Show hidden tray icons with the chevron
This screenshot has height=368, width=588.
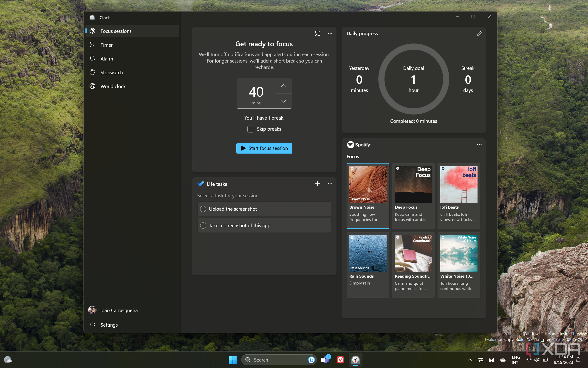pyautogui.click(x=469, y=360)
